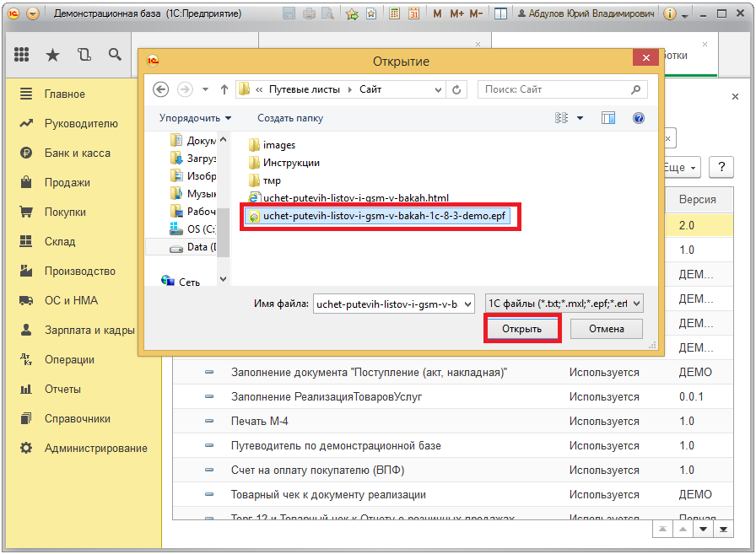Open the calculator icon in the title bar
This screenshot has height=554, width=756.
(x=393, y=14)
